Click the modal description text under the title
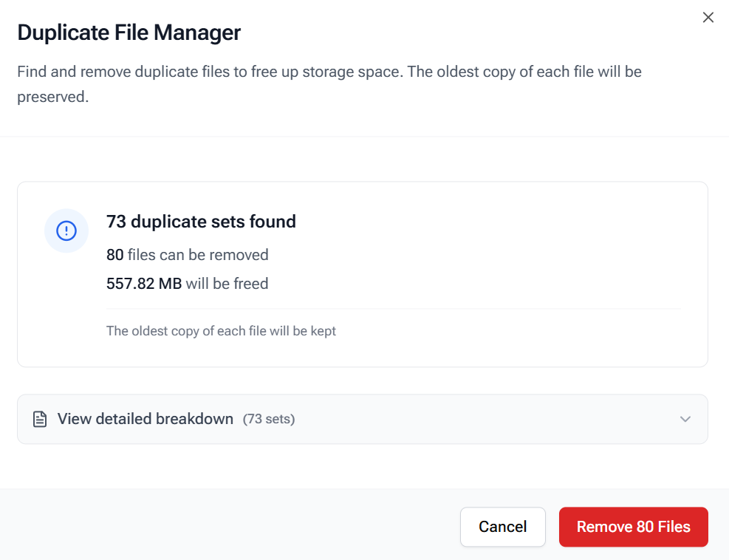Screen dimensions: 729x560 (329, 72)
